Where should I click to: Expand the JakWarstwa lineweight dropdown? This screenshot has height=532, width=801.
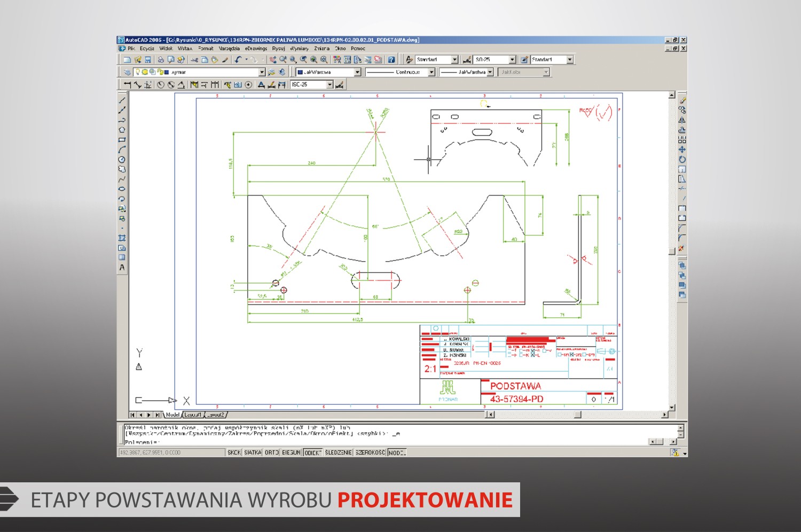[x=490, y=72]
